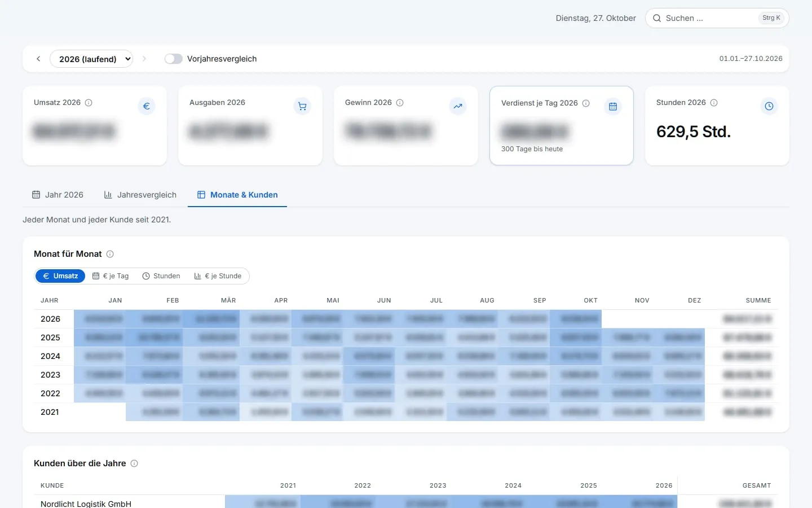The height and width of the screenshot is (508, 812).
Task: Select the € je Tag metric
Action: pos(111,276)
